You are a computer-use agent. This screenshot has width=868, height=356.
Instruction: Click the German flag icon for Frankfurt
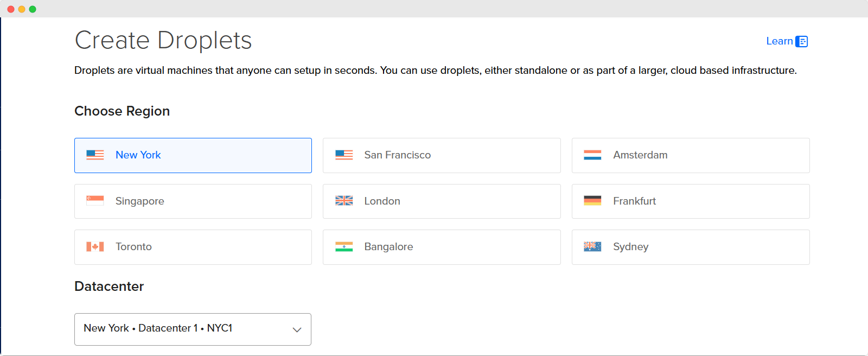tap(592, 201)
